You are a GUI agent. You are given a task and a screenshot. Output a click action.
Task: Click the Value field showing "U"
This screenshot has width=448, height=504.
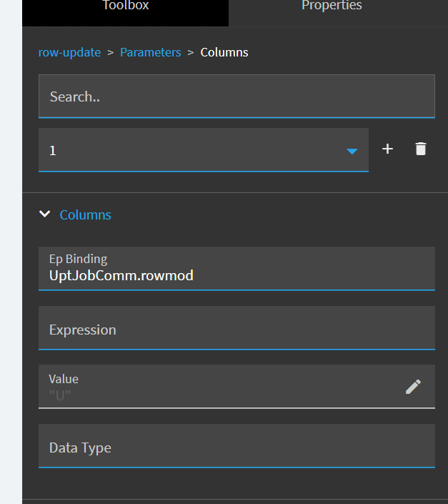click(x=214, y=395)
